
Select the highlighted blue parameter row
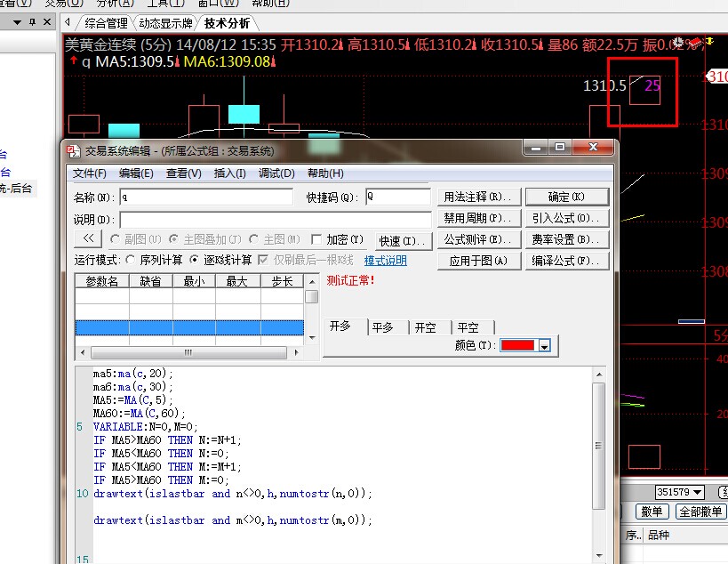coord(189,327)
